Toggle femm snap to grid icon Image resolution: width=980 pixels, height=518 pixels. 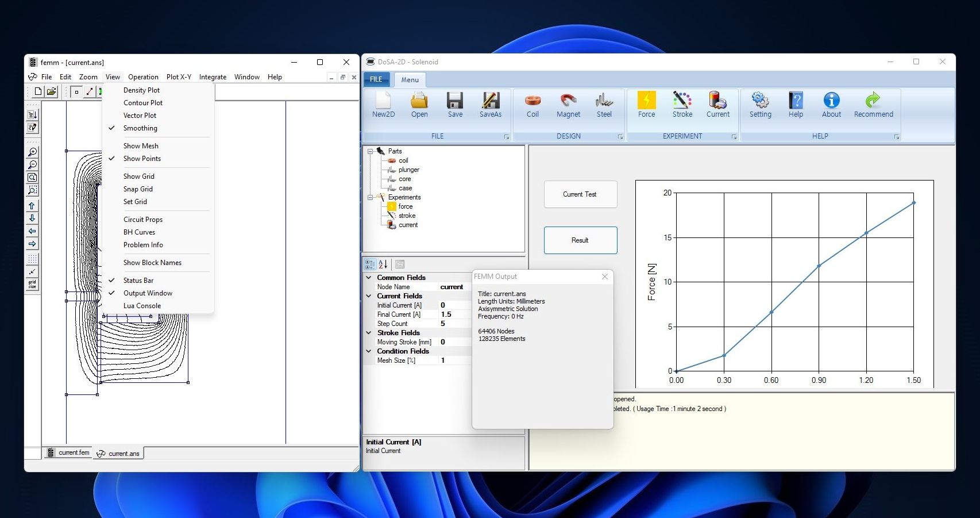[x=32, y=272]
